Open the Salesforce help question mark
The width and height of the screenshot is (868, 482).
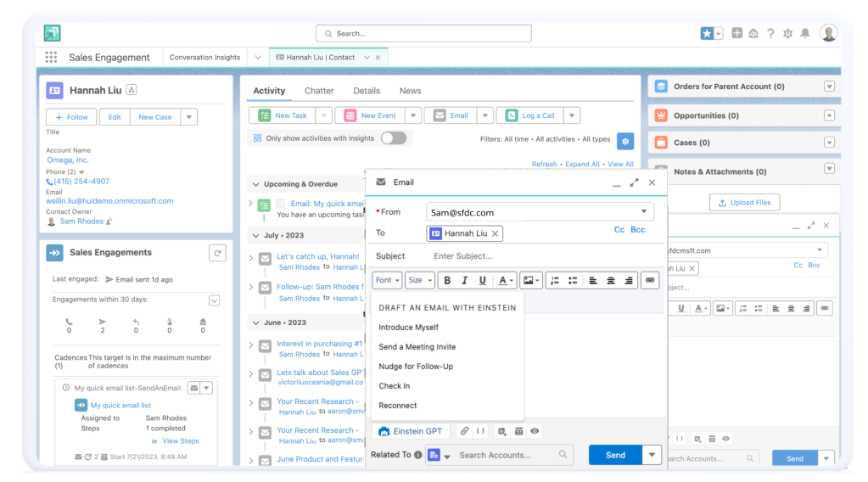point(770,34)
